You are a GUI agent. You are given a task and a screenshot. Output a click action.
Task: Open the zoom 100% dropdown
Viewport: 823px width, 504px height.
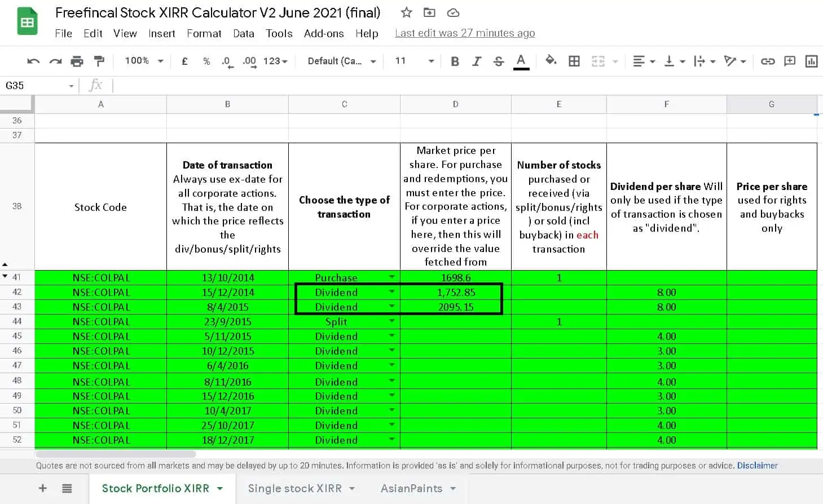point(144,61)
